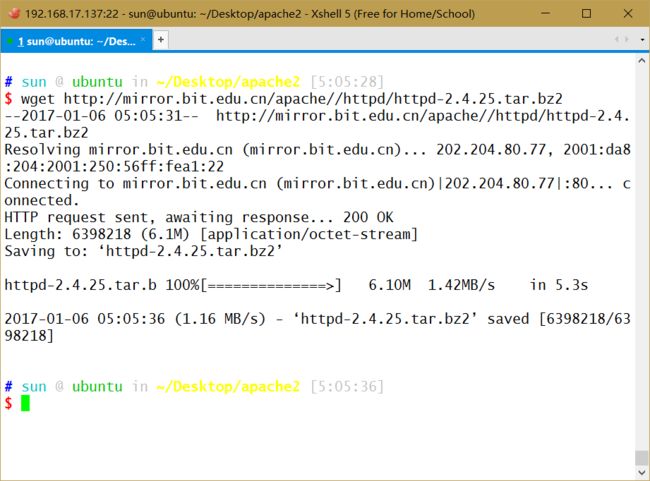Viewport: 650px width, 481px height.
Task: Close the sun@ubuntu session tab
Action: (x=143, y=39)
